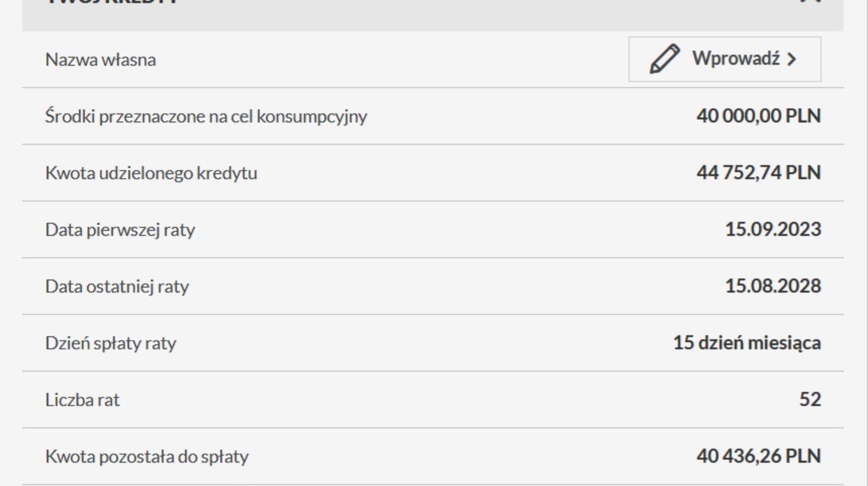Open the Wprowadź custom name button
Screen dimensions: 868x486
pos(724,59)
